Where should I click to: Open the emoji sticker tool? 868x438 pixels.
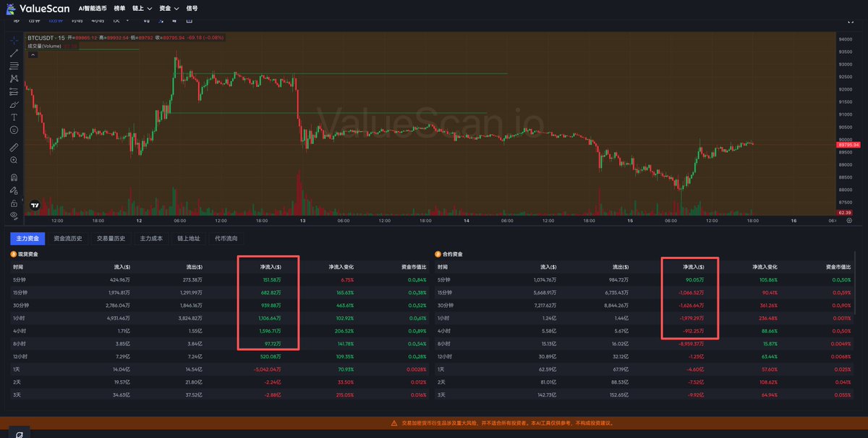click(14, 130)
